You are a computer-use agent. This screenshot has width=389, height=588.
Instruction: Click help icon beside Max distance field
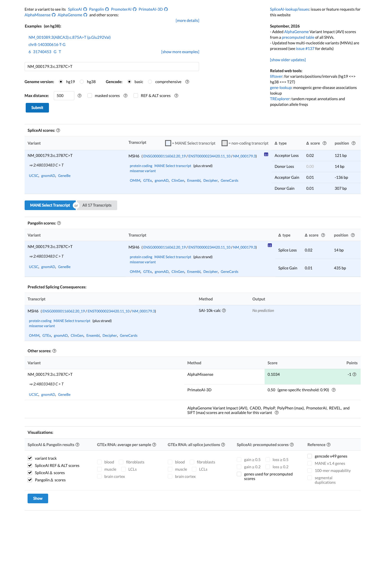click(x=79, y=96)
